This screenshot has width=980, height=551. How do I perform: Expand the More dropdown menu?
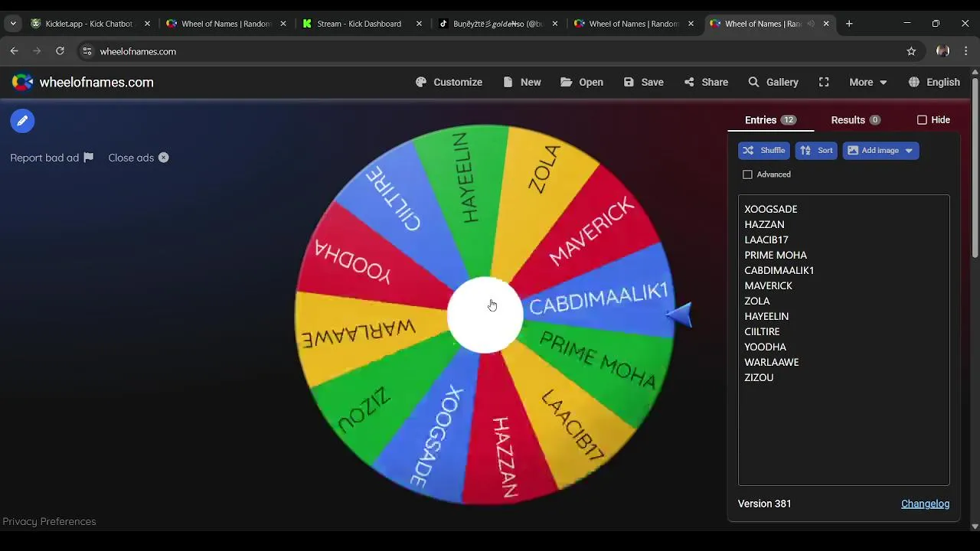pos(867,83)
